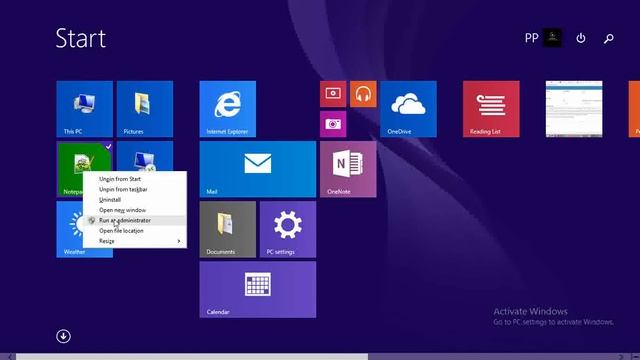Open the pink Camera tile
640x360 pixels.
(x=333, y=124)
